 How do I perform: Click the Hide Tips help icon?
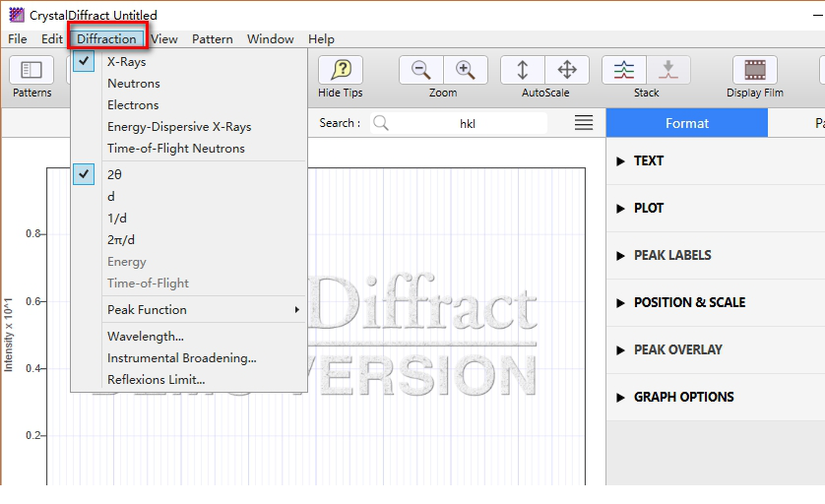tap(341, 70)
